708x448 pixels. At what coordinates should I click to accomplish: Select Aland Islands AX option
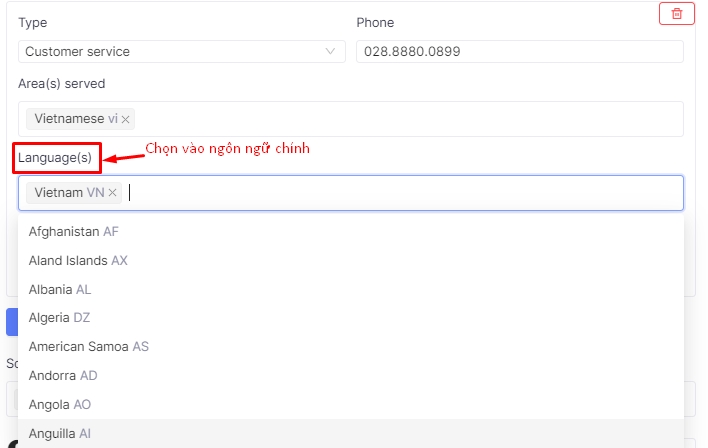[351, 261]
